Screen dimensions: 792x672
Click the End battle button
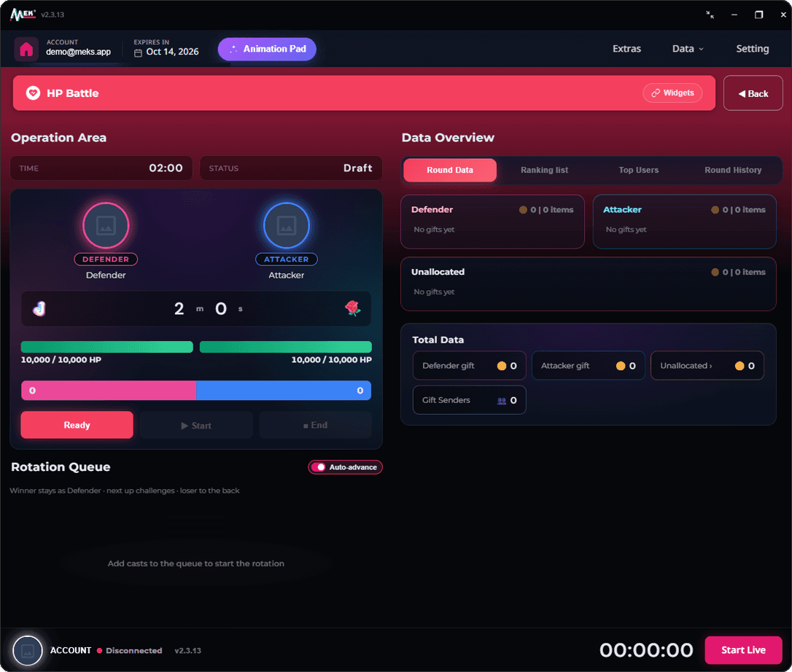pyautogui.click(x=315, y=425)
